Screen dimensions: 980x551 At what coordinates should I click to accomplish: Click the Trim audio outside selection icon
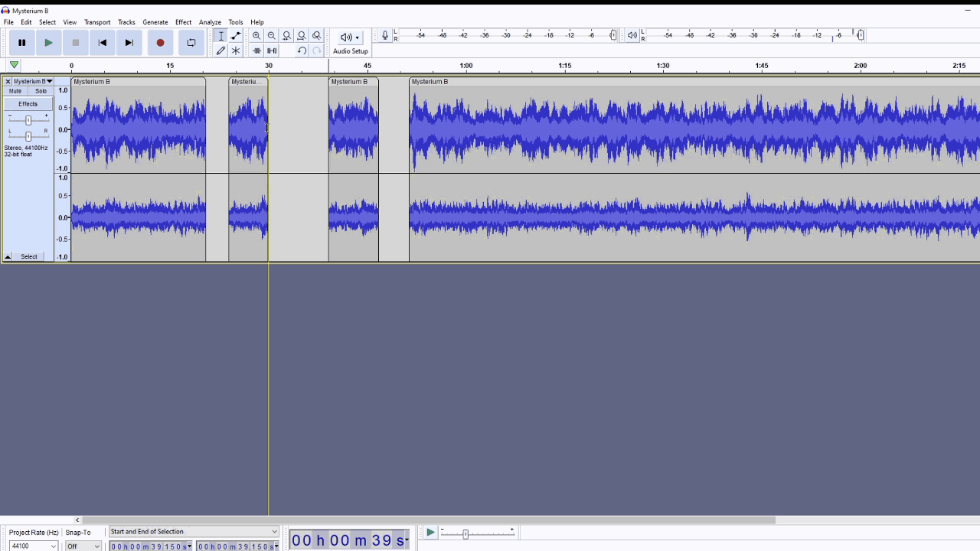(256, 51)
